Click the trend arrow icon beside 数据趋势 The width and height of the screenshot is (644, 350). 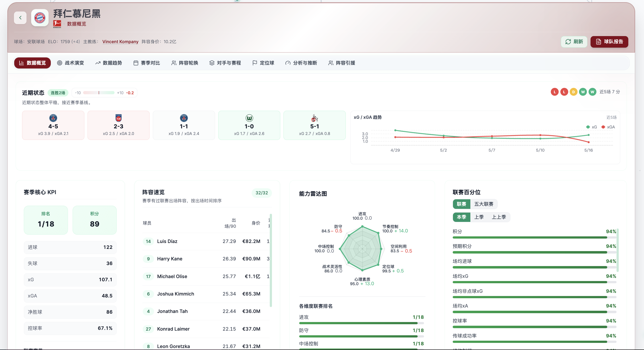(98, 63)
